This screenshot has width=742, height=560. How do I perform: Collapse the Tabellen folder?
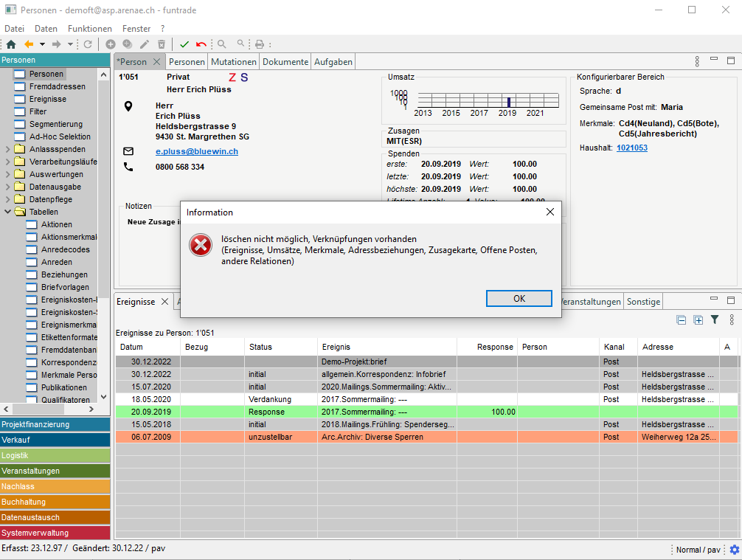(x=7, y=212)
